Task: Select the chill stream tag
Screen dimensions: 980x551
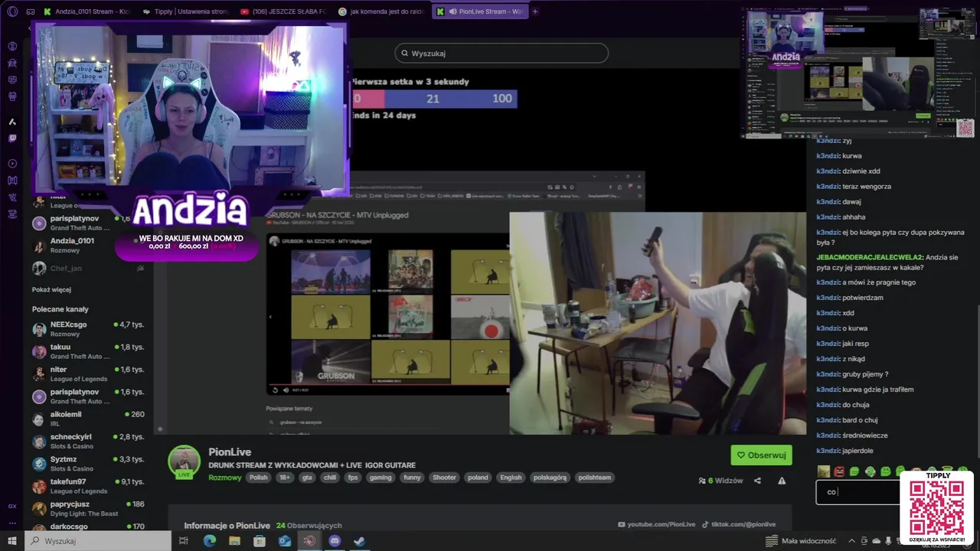Action: (x=330, y=478)
